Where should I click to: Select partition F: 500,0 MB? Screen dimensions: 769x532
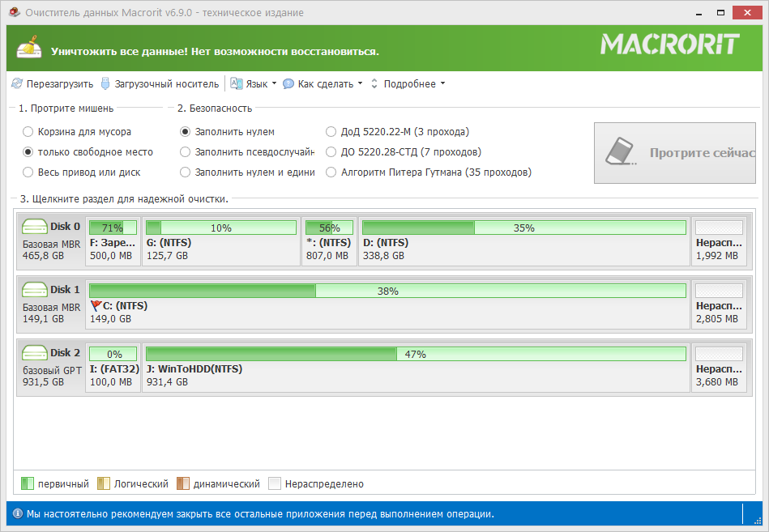tap(113, 241)
